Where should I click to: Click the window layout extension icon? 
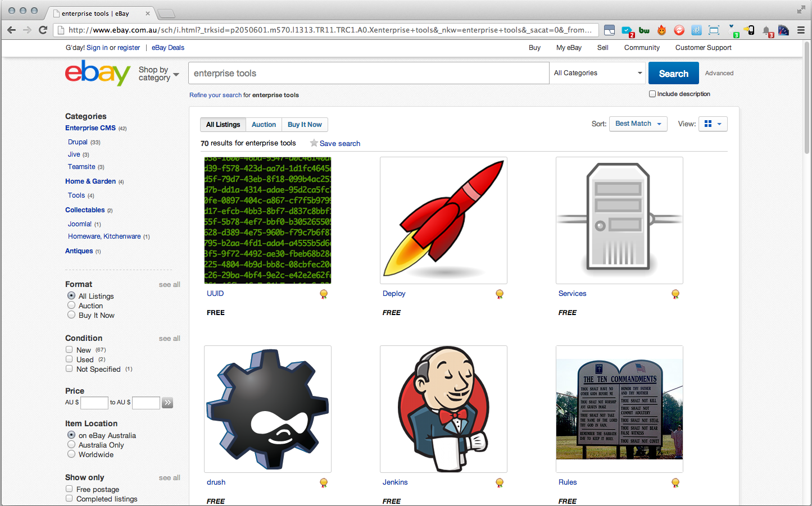609,30
